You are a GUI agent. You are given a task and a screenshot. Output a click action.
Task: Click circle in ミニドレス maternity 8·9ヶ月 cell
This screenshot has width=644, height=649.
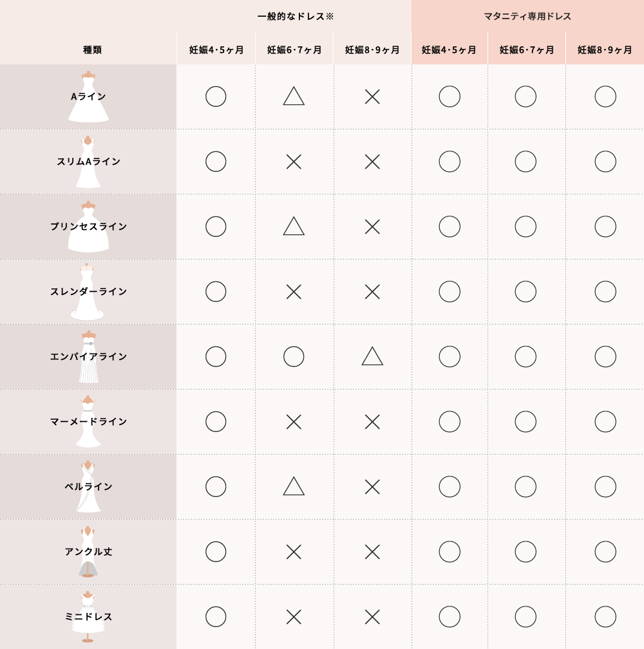[x=605, y=617]
